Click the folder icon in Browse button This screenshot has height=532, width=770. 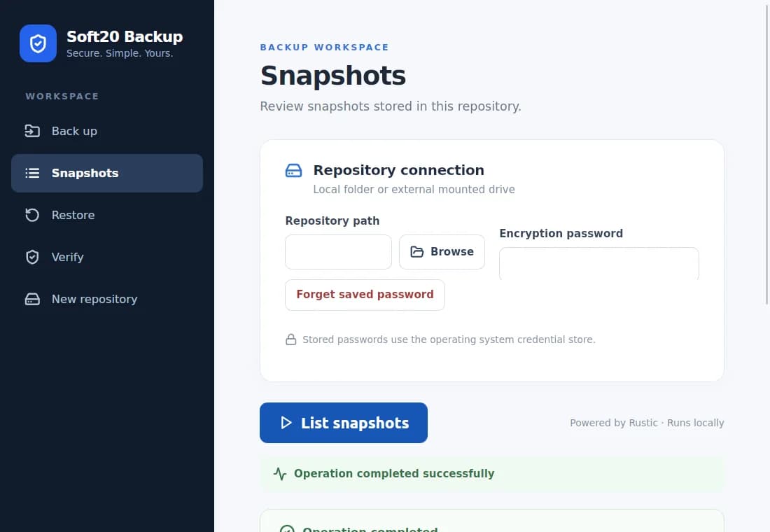(417, 252)
